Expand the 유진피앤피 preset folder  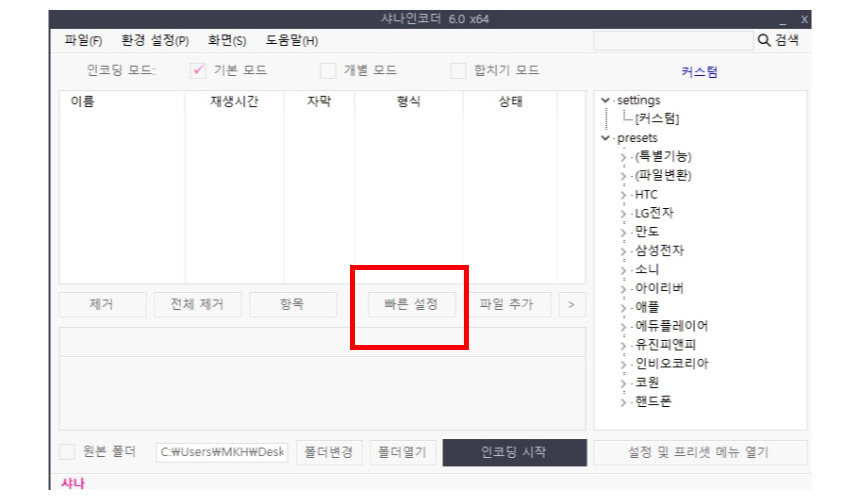coord(623,345)
